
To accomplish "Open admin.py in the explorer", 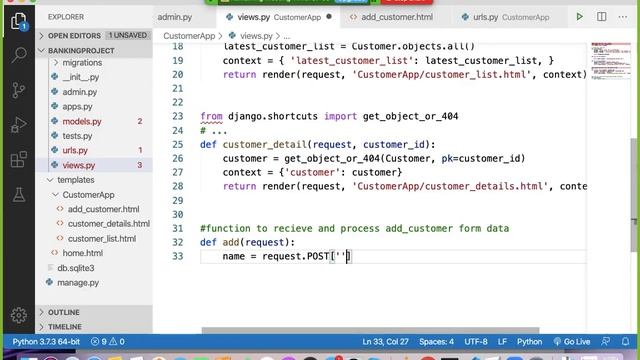I will click(80, 92).
